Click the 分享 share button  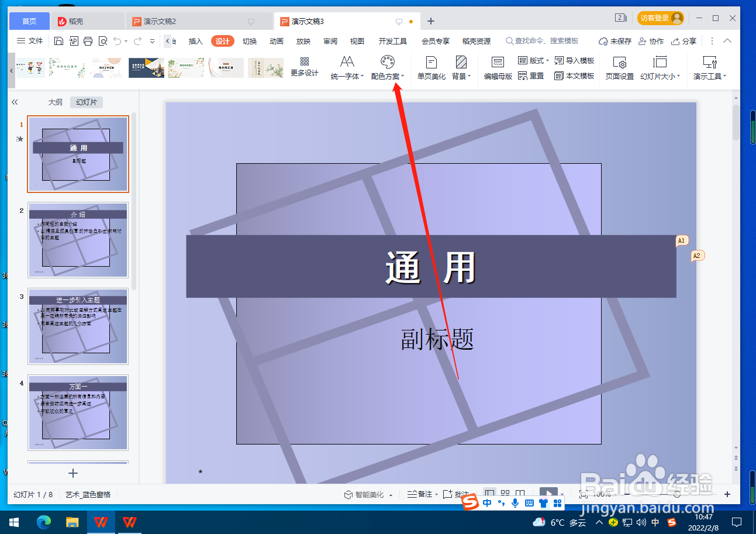coord(683,41)
